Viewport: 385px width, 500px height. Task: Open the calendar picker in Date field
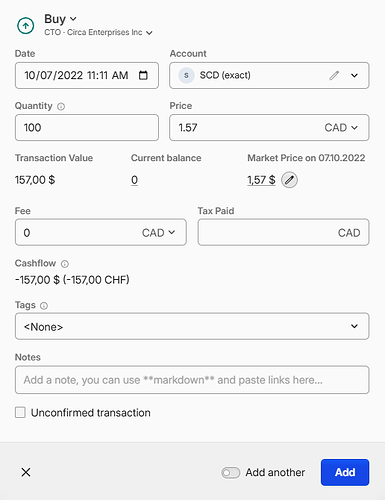(x=143, y=75)
